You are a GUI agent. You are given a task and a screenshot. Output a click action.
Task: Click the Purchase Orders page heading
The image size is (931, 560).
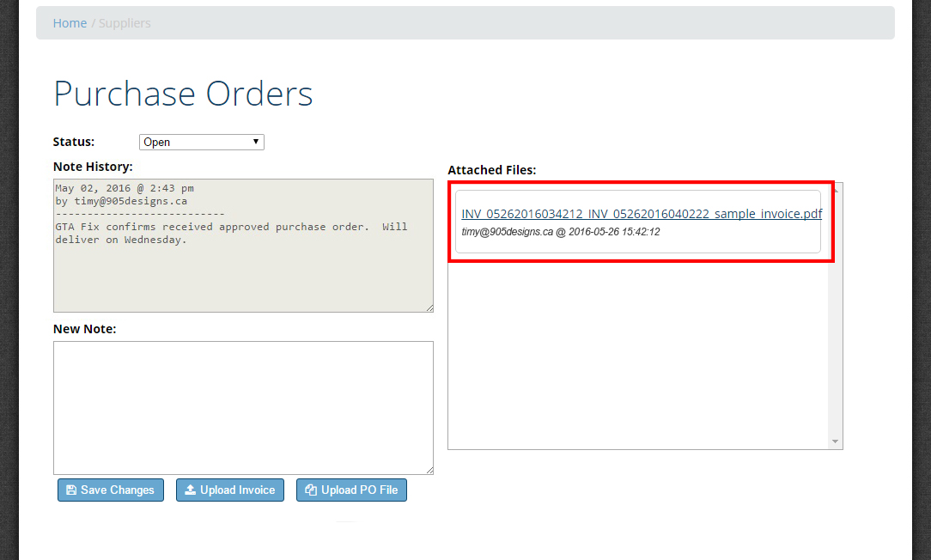pyautogui.click(x=183, y=94)
